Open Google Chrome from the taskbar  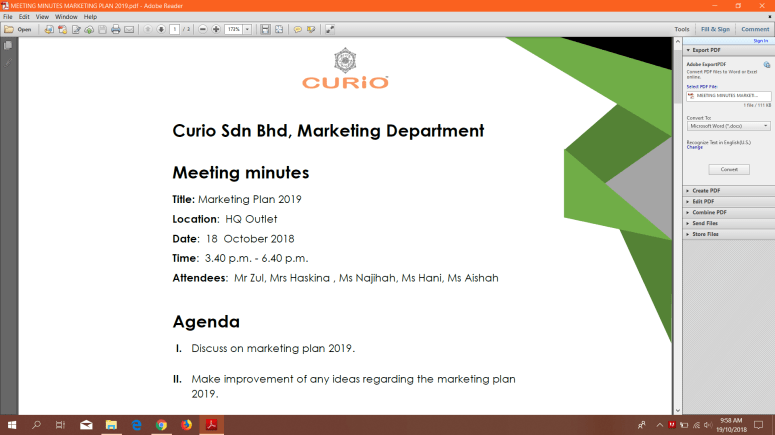[x=161, y=425]
